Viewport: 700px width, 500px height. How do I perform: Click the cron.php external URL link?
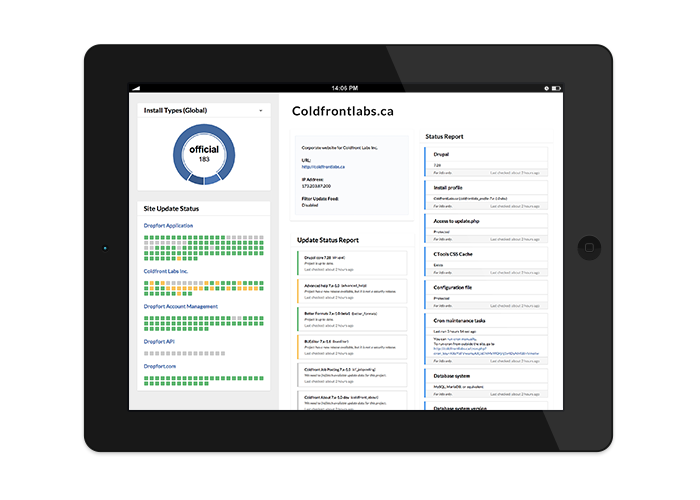(x=486, y=351)
